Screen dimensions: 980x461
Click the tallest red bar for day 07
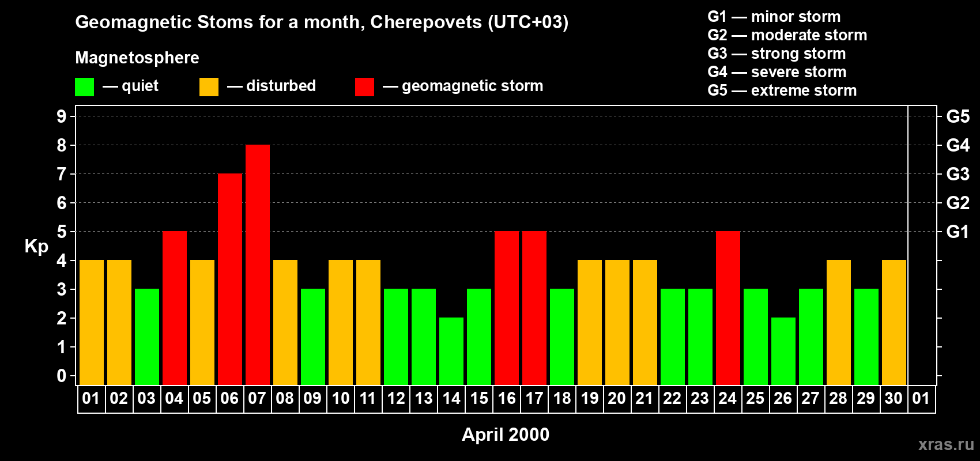[x=258, y=265]
